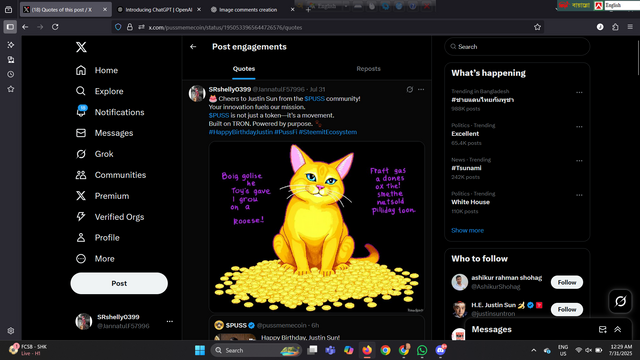Go back using Post engagements arrow
The height and width of the screenshot is (360, 640).
193,47
